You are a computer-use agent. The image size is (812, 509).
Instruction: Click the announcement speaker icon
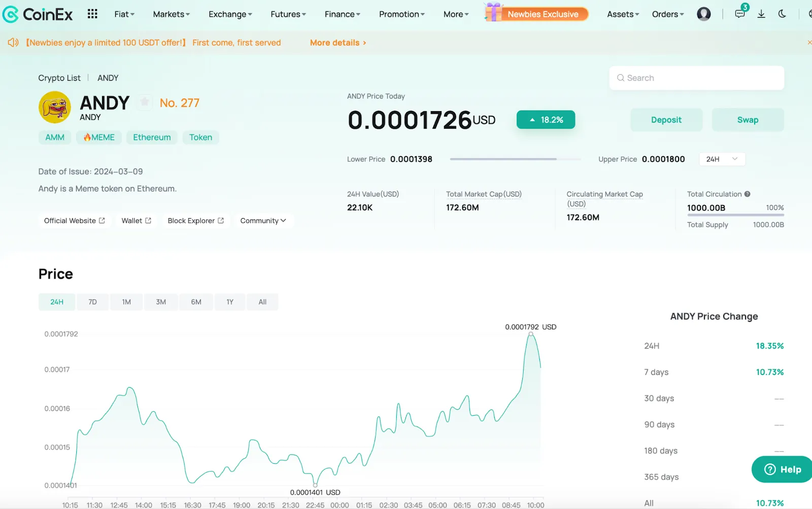13,43
